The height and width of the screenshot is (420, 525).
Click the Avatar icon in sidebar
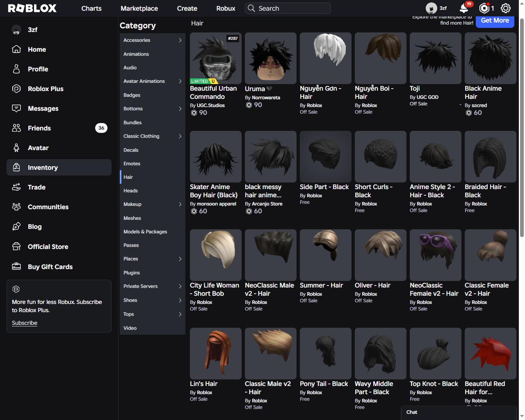(16, 148)
